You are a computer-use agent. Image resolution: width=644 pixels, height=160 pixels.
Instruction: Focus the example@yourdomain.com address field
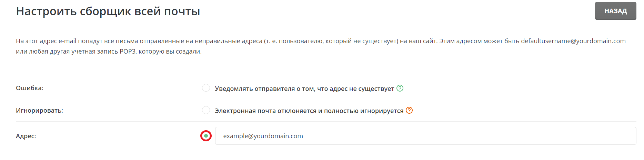(425, 136)
